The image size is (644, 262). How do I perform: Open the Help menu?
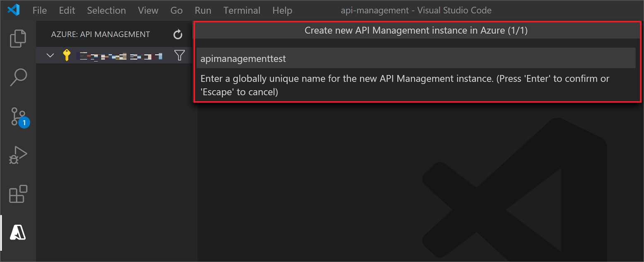tap(282, 10)
